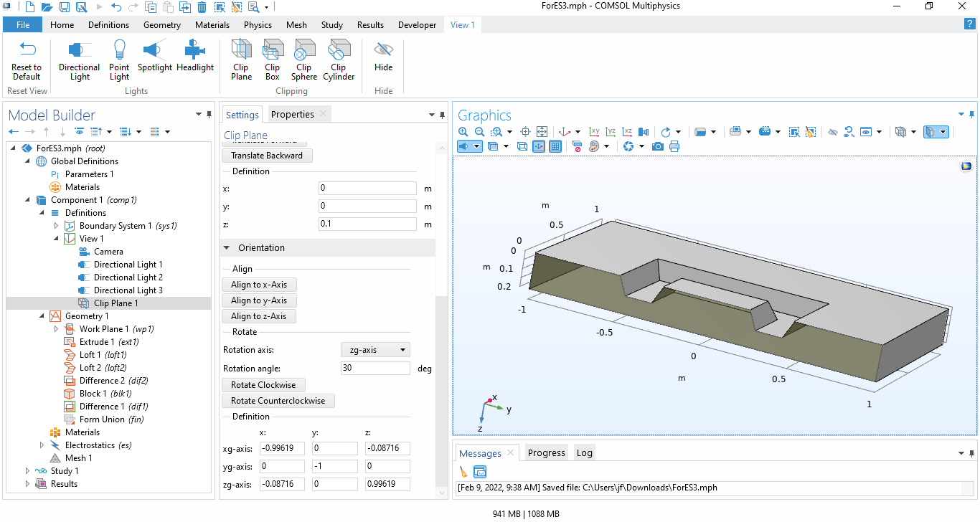Viewport: 980px width, 522px height.
Task: Open the Geometry ribbon tab
Action: 162,25
